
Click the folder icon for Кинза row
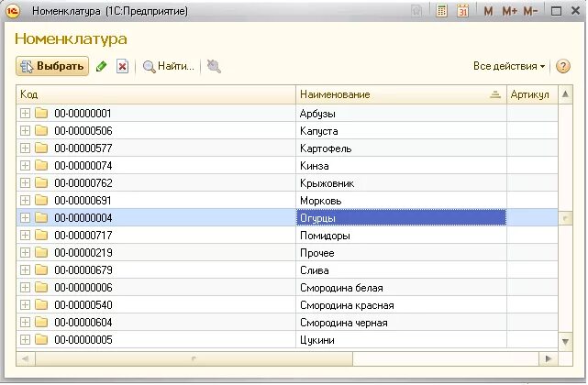[x=41, y=165]
